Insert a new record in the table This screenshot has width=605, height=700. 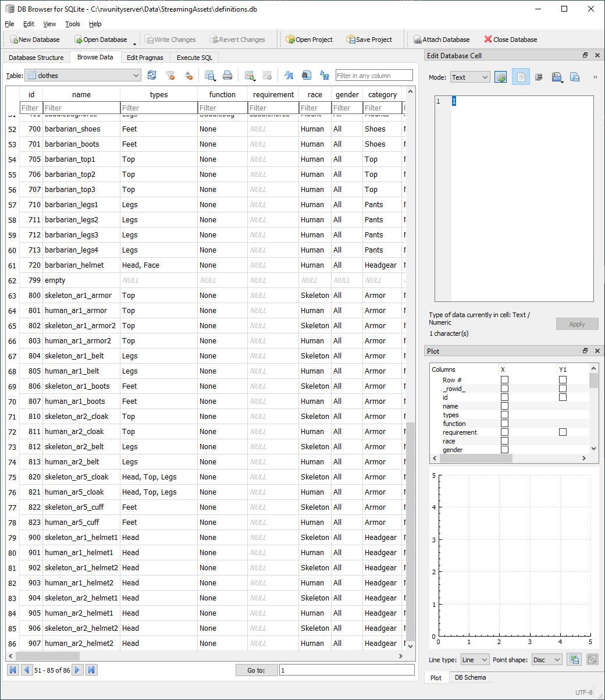click(250, 76)
